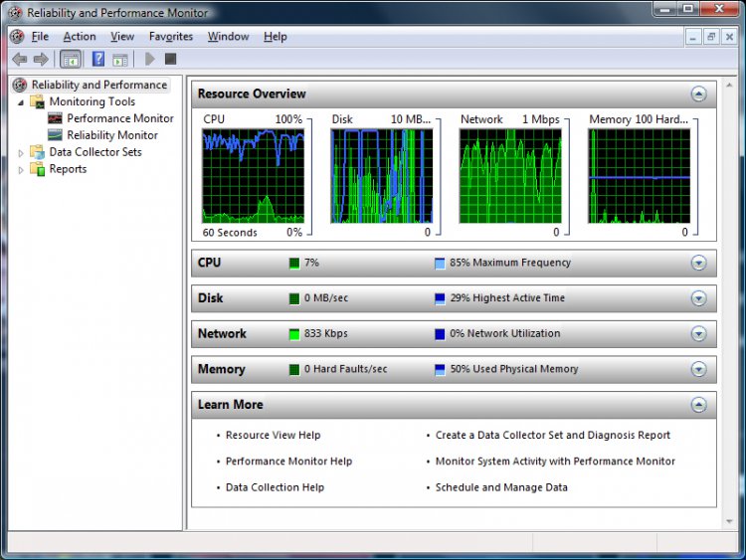Open Create a Data Collector Set link

pos(553,435)
